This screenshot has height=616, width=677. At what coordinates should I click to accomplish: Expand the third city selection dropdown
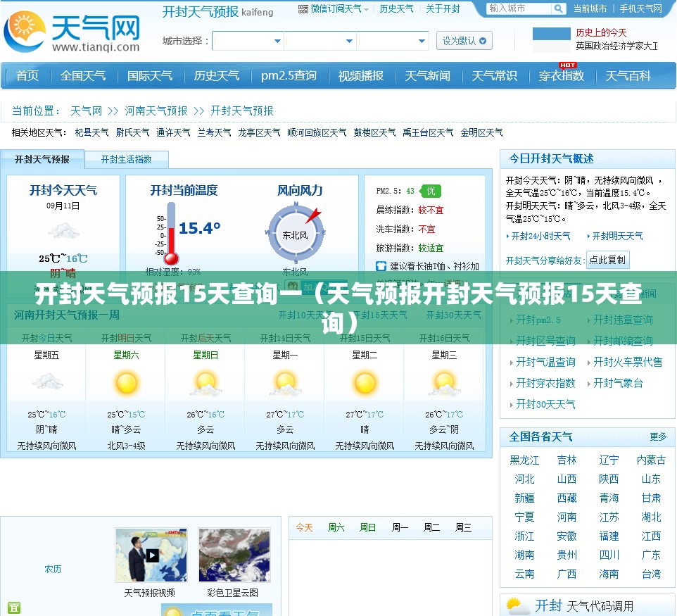tap(393, 41)
